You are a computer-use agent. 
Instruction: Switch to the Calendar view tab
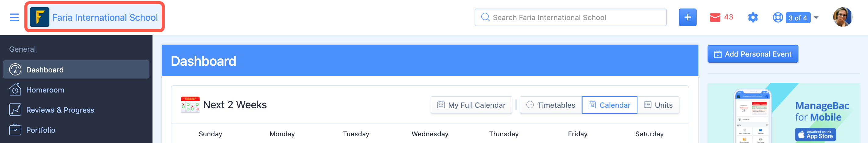click(x=609, y=105)
